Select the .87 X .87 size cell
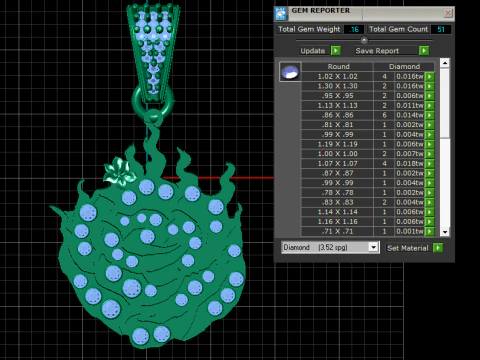The image size is (480, 360). click(x=337, y=173)
